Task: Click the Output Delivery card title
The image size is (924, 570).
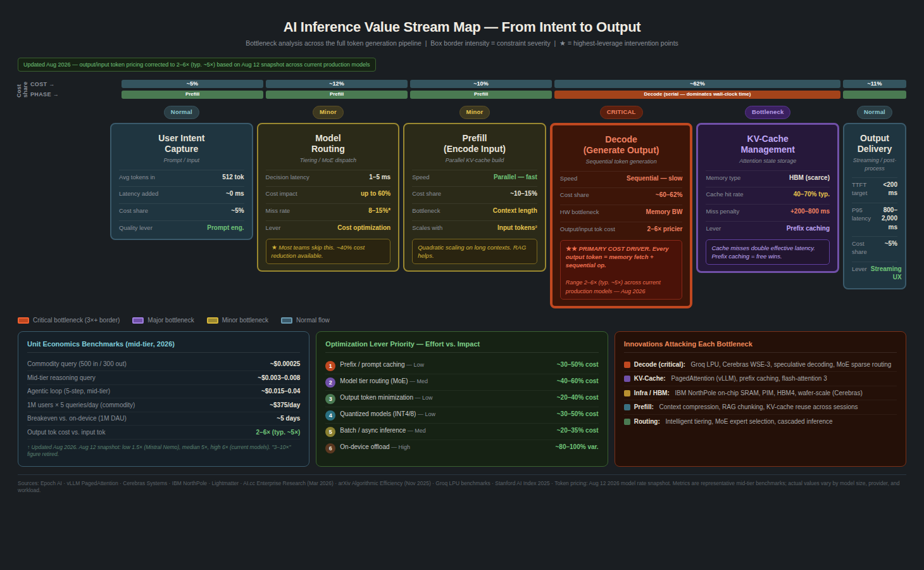Action: 875,144
